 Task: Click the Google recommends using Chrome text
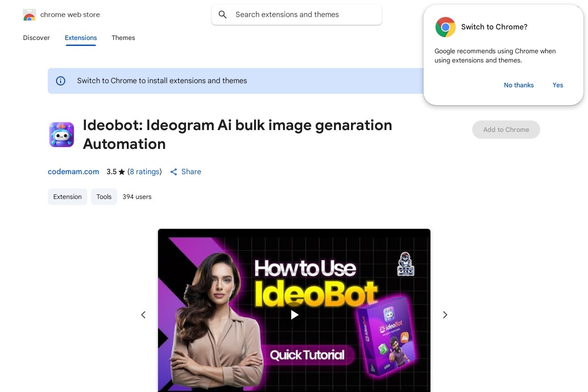click(x=495, y=56)
